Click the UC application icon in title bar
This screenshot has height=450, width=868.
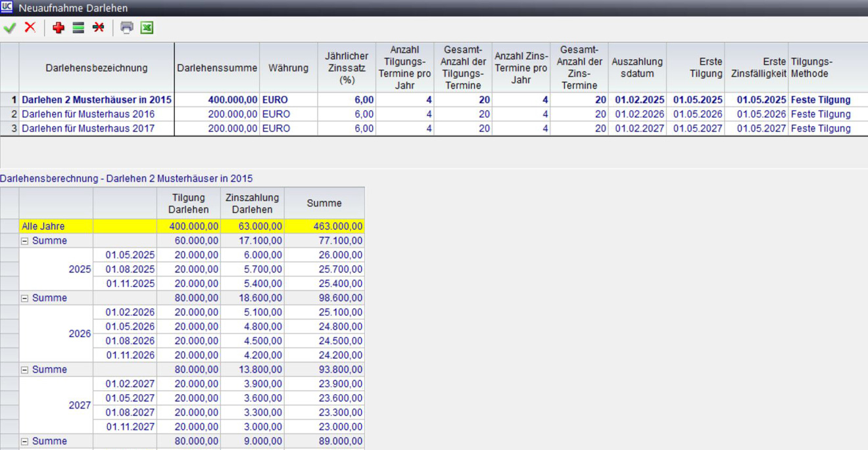click(7, 7)
